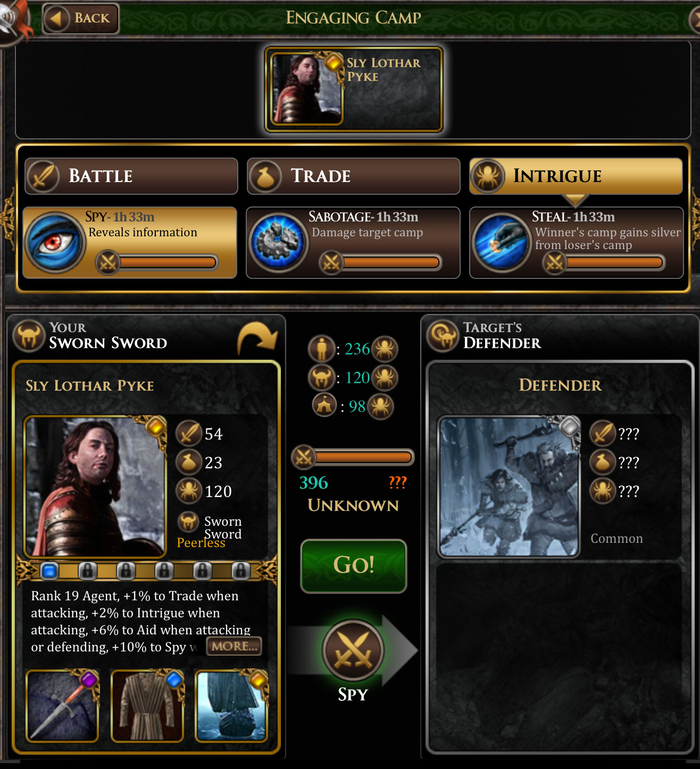Viewport: 700px width, 769px height.
Task: Click the crossed swords Spy icon
Action: click(x=353, y=650)
